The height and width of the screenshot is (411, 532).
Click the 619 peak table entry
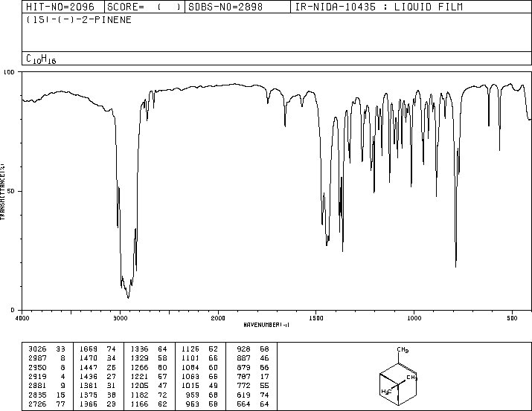coord(253,395)
